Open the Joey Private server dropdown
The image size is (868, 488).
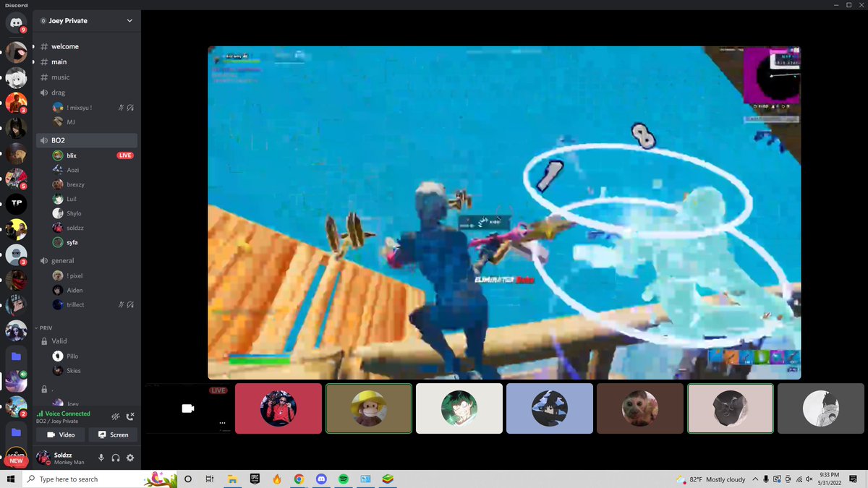(x=88, y=21)
